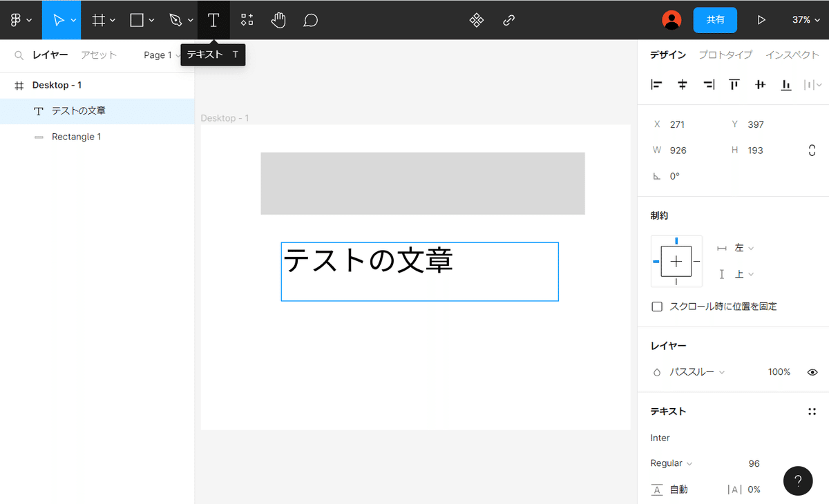829x504 pixels.
Task: Select the Hand tool
Action: [278, 20]
